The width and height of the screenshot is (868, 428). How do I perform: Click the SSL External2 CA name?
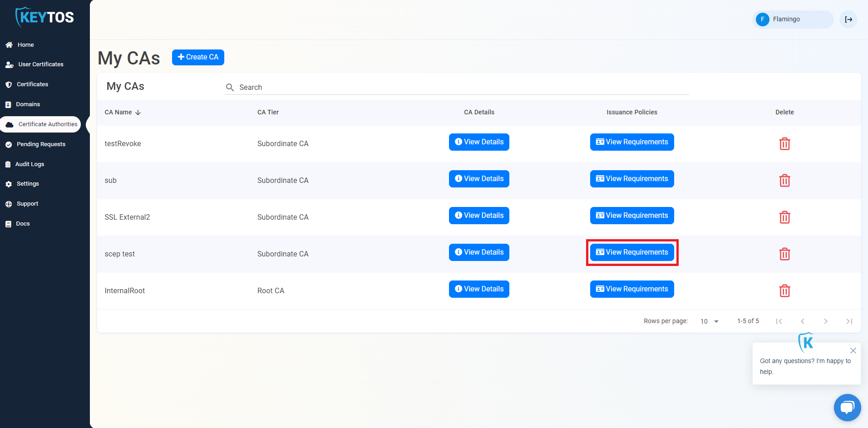[x=127, y=217]
